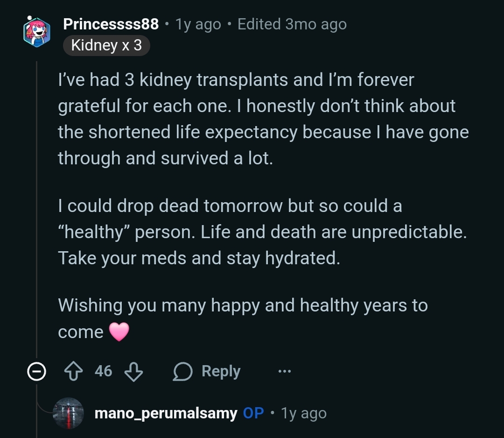
Task: Open Princessss88's avatar image
Action: 37,32
